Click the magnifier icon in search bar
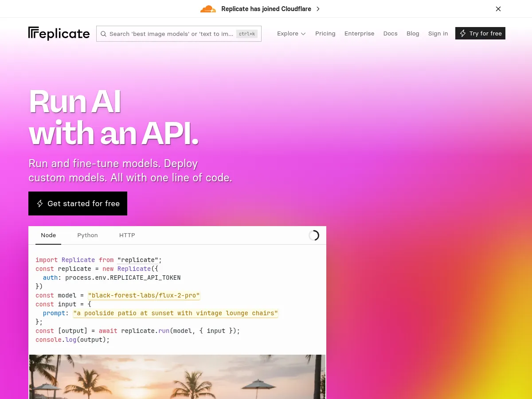The image size is (532, 399). coord(103,34)
